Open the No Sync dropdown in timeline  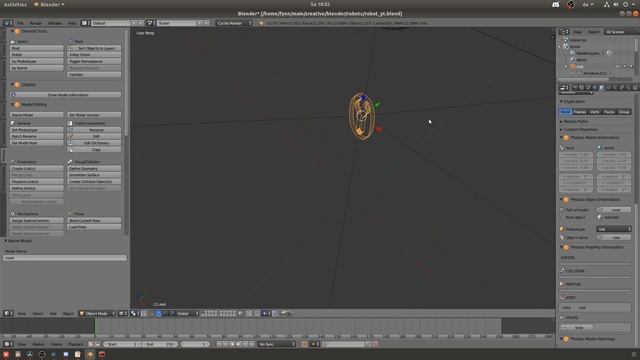276,344
